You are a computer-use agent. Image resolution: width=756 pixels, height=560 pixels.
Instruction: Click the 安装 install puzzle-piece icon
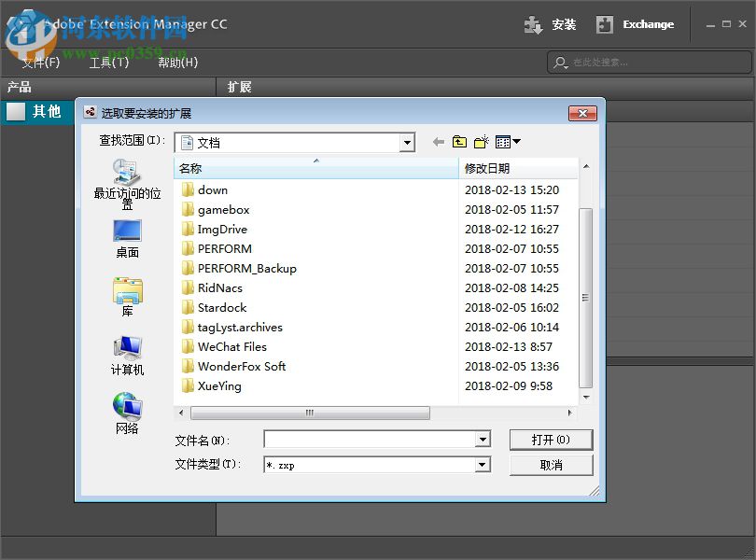point(535,24)
